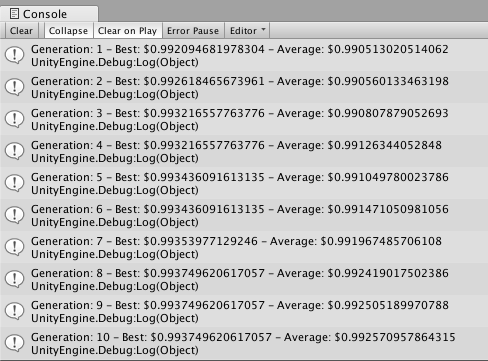Select the log text beginning 'Generation: 4 – Best'
This screenshot has height=361, width=488.
click(x=236, y=145)
